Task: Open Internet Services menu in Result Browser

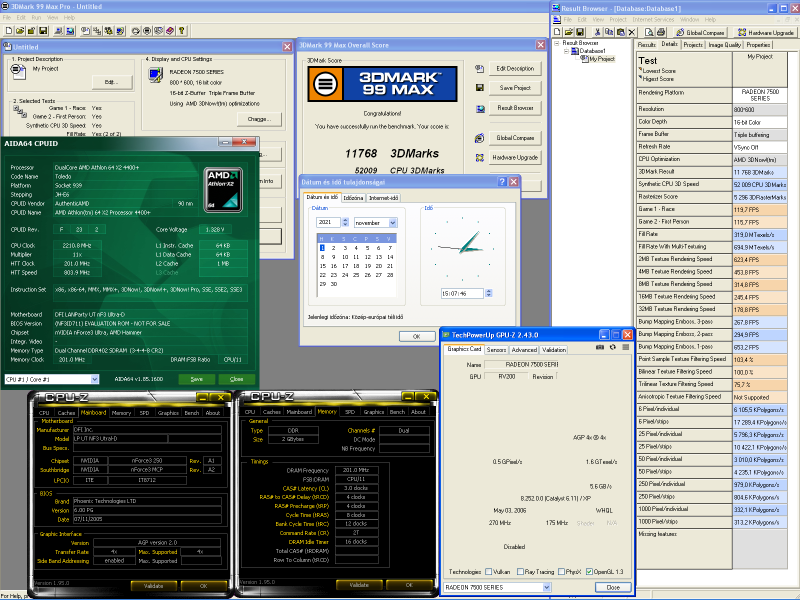Action: (x=653, y=19)
